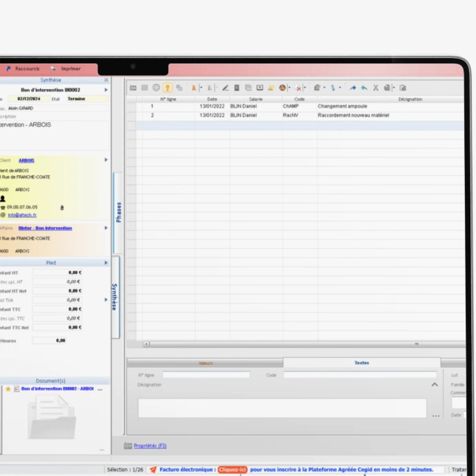Click the ellipsis beside the document name

(100, 390)
